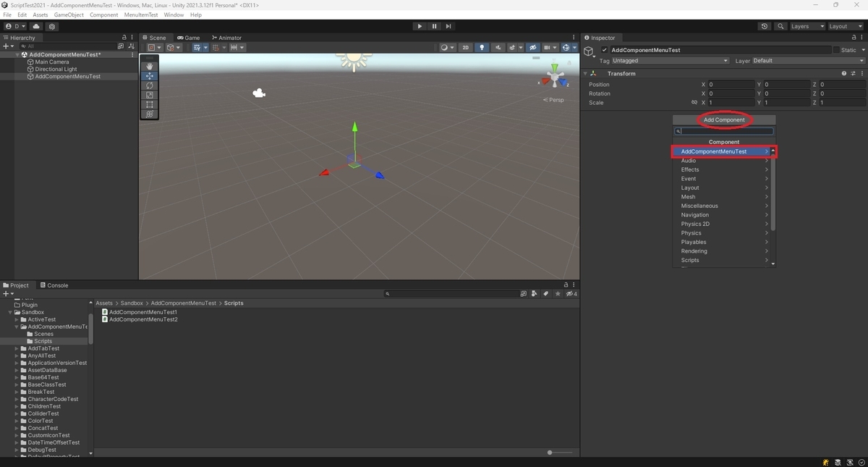Open Inspector panel options menu
This screenshot has height=467, width=868.
(861, 38)
